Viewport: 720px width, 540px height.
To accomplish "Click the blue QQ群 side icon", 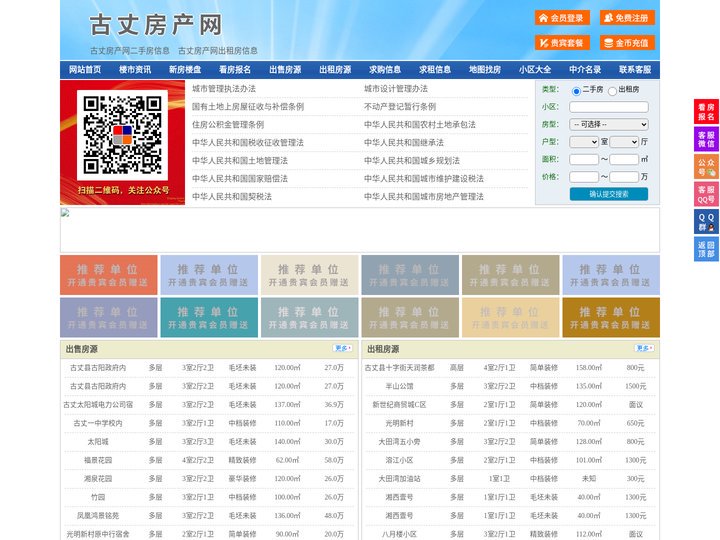I will (x=706, y=222).
